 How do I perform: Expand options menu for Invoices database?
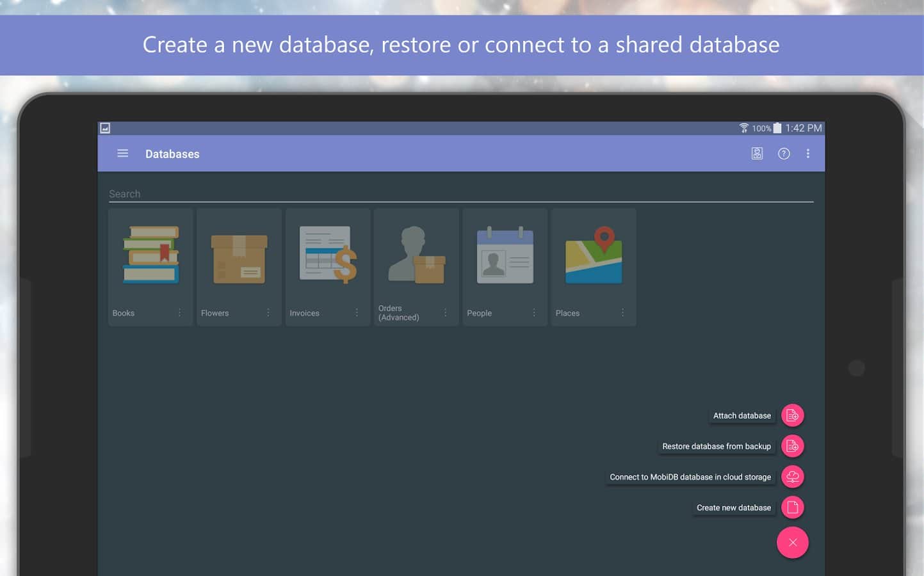point(357,313)
